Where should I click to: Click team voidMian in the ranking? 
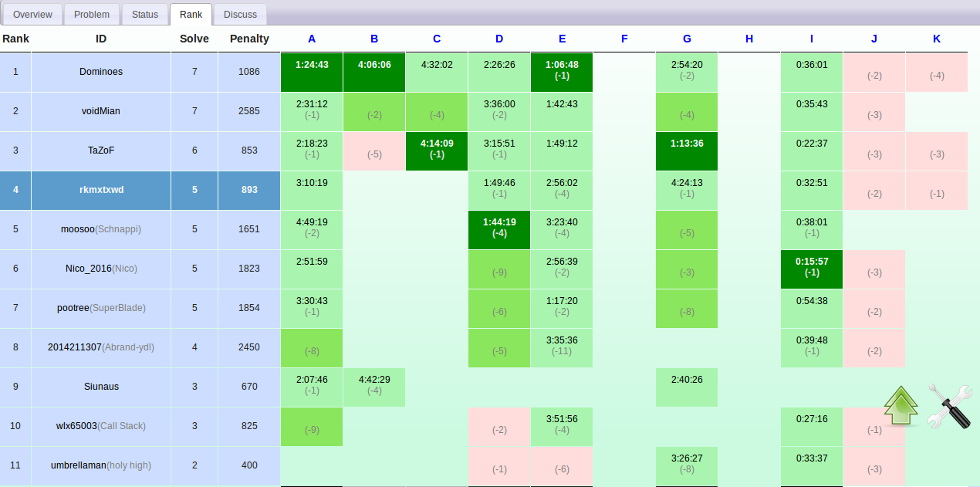[x=101, y=111]
